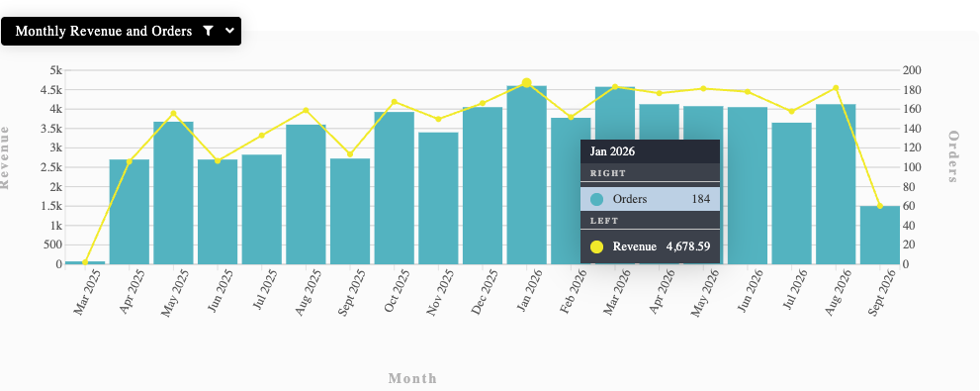Select the Nov 2025 orders bar
Screen dimensions: 980x391
439,198
